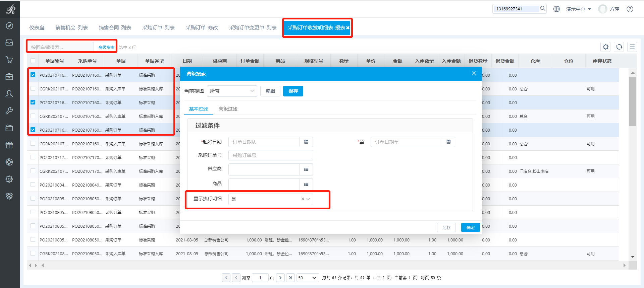Toggle the select-all checkbox in table header
This screenshot has width=644, height=288.
coord(33,61)
